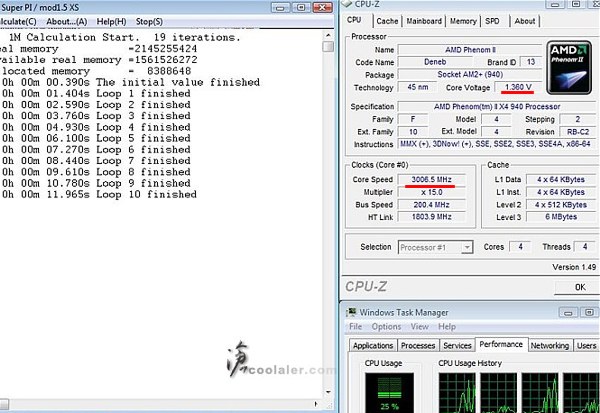Click the Revision value RB-C2
600x413 pixels.
coord(578,132)
